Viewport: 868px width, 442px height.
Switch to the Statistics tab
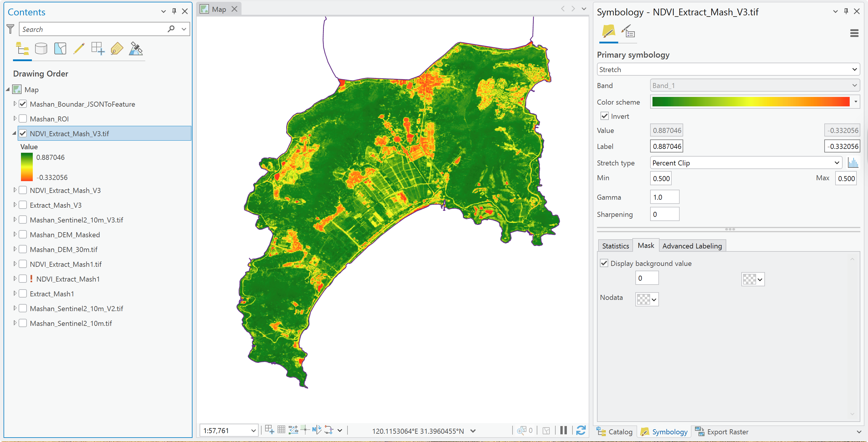[615, 246]
